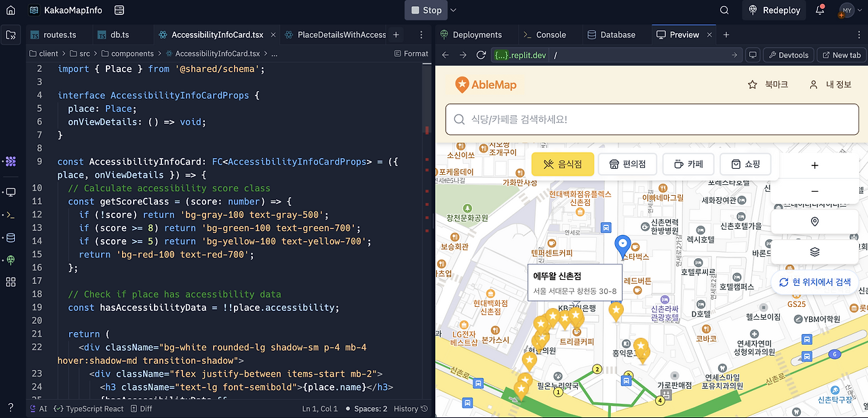
Task: Click the Ln 1, Col 1 status entry
Action: coord(320,409)
